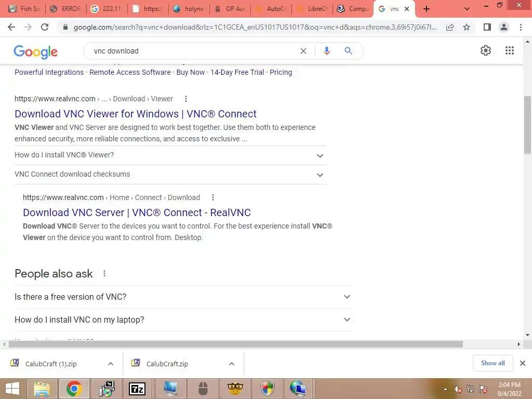This screenshot has height=399, width=532.
Task: Open Google apps grid
Action: (x=509, y=50)
